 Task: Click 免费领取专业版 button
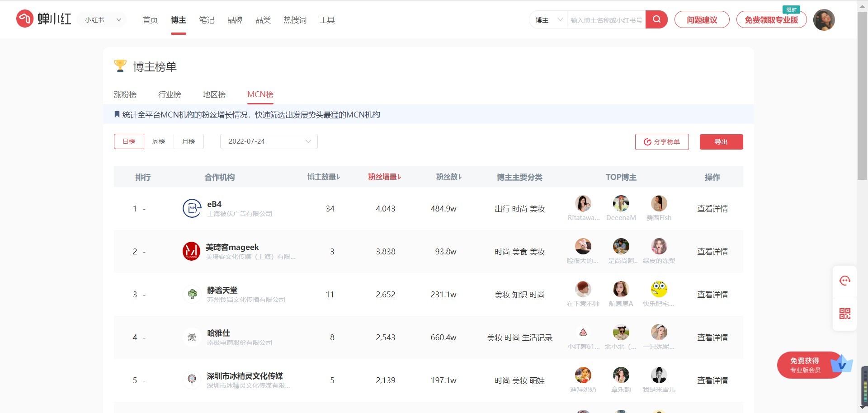point(771,20)
